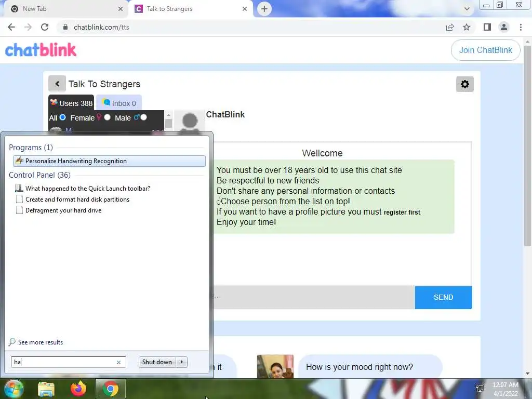Switch to Chrome taskbar button

(x=111, y=389)
